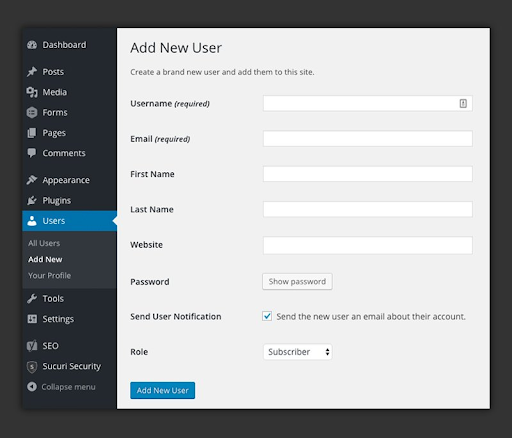Image resolution: width=512 pixels, height=438 pixels.
Task: Uncheck the Send User Notification checkbox
Action: [267, 316]
